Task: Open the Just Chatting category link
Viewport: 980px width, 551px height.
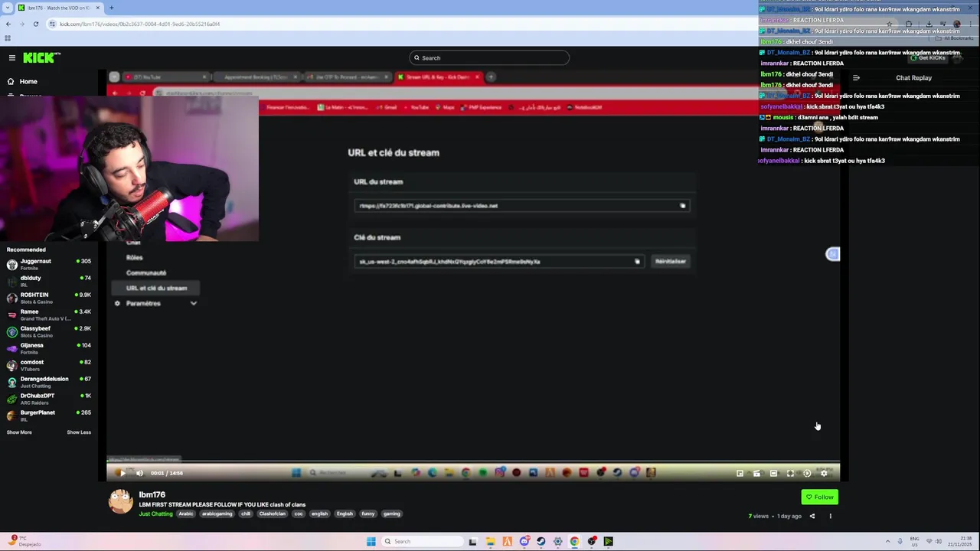Action: (x=155, y=514)
